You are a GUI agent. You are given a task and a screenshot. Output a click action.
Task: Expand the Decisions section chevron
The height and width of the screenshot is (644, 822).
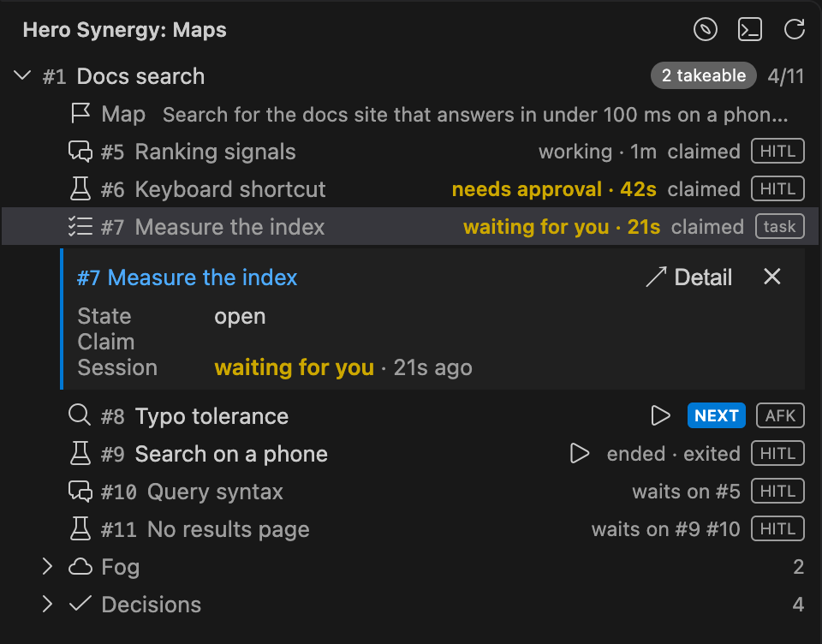point(47,604)
